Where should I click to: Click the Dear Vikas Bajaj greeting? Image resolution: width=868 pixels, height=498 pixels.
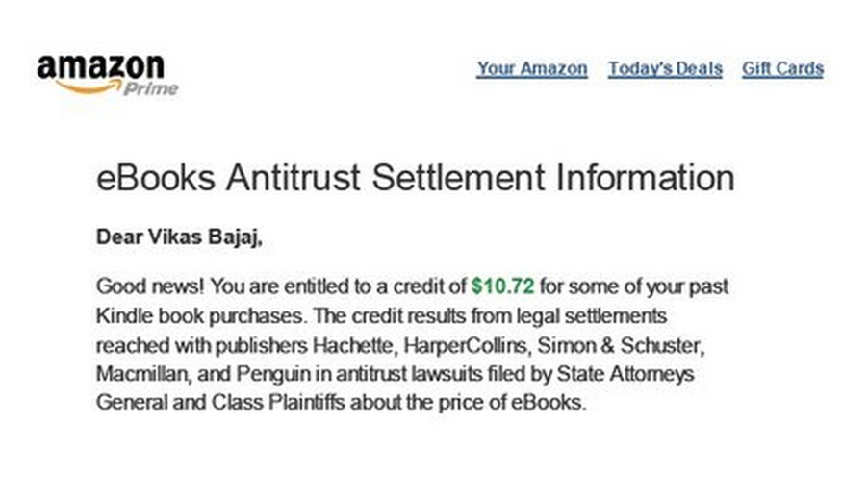tap(180, 237)
